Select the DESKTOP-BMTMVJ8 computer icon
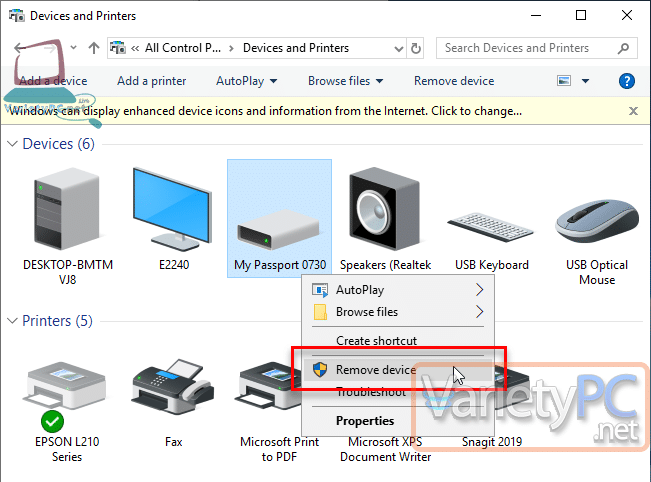 (67, 208)
